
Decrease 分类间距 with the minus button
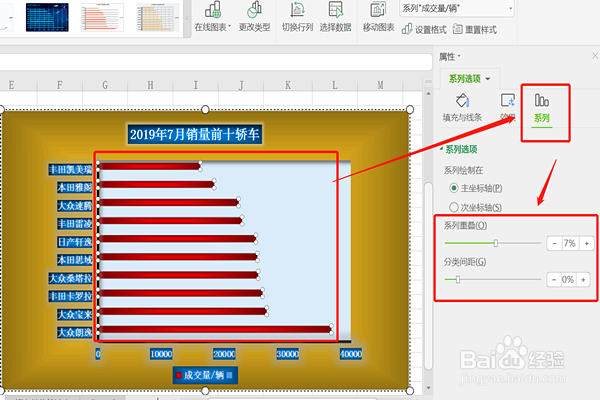point(554,279)
